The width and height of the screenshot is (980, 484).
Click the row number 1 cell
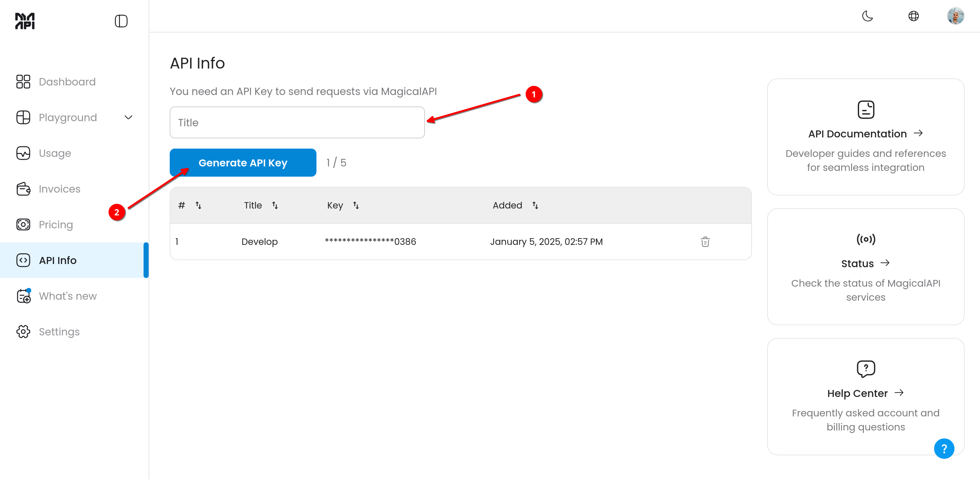coord(177,242)
